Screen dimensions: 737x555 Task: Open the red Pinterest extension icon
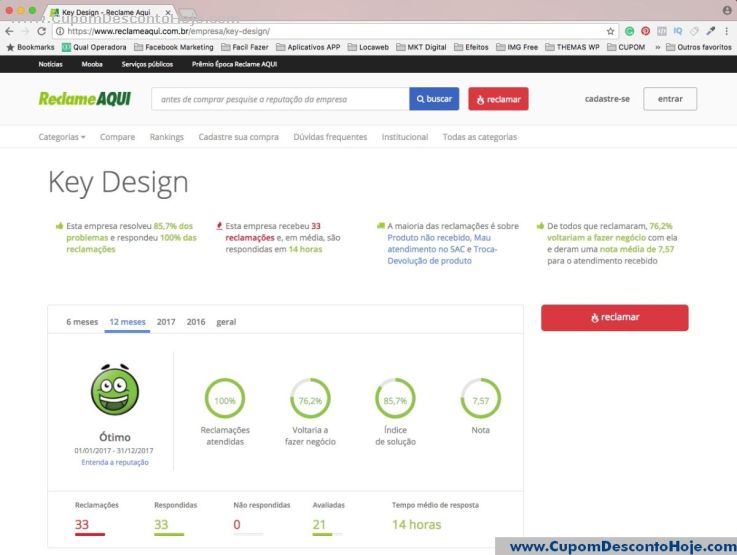point(645,31)
